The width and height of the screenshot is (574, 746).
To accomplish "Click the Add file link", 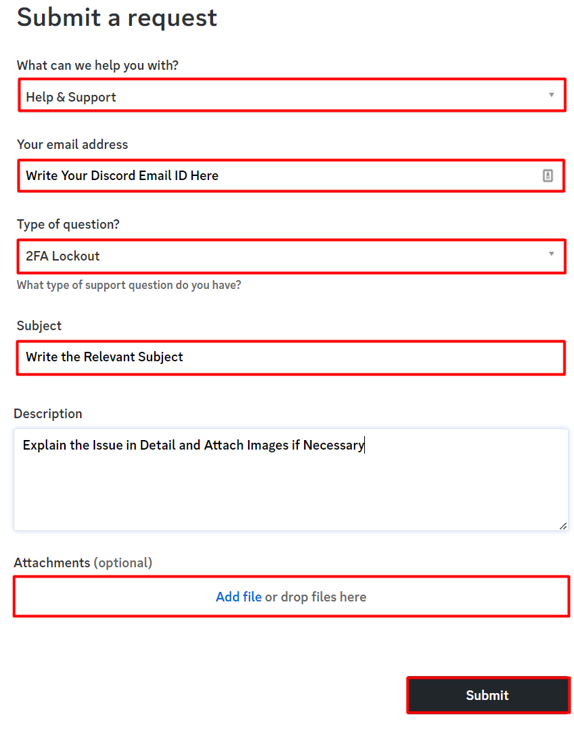I will tap(238, 597).
